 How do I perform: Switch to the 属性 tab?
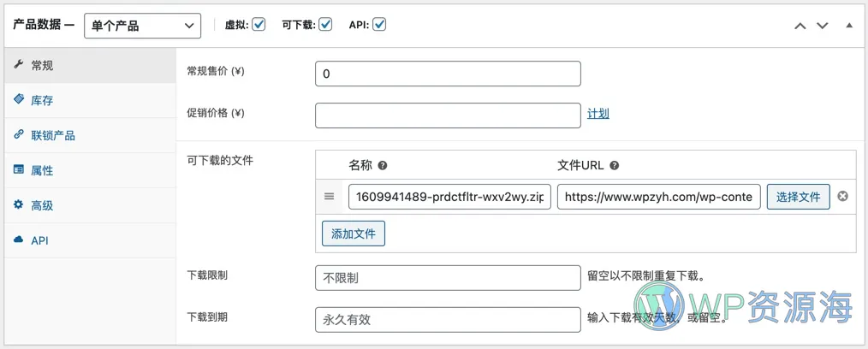[x=90, y=170]
